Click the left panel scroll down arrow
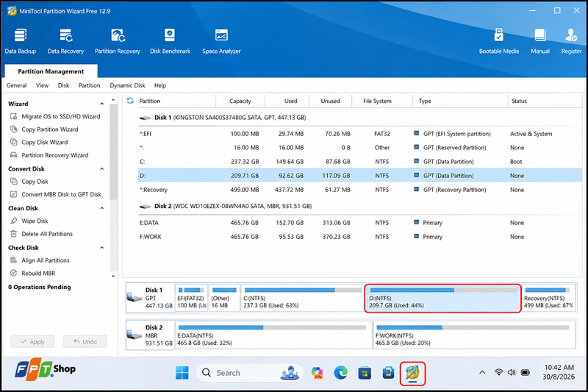 (113, 276)
